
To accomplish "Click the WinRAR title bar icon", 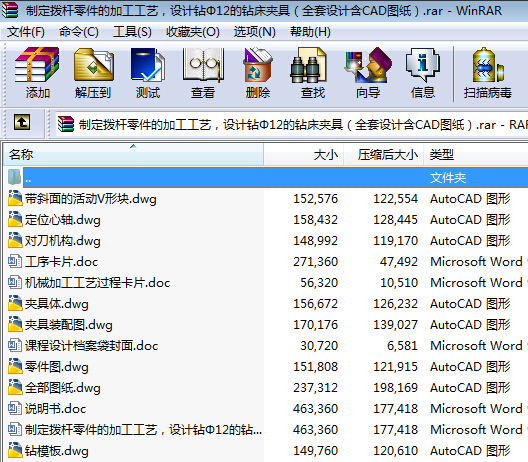I will 9,10.
